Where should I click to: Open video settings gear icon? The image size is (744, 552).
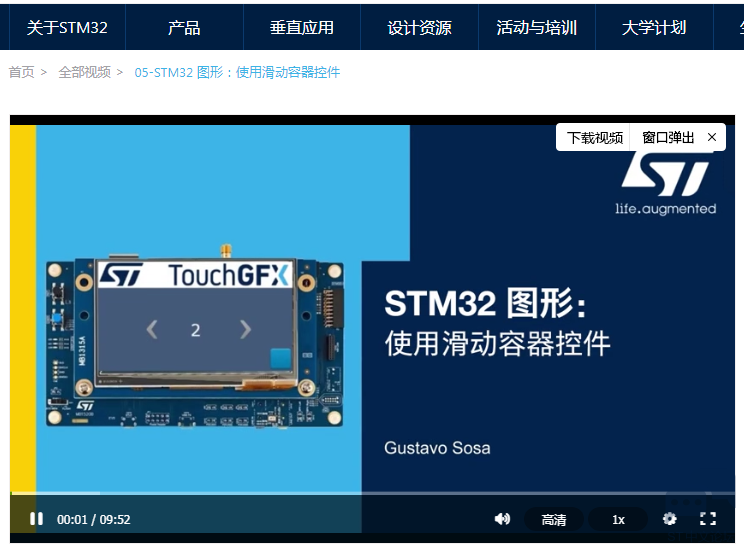[670, 519]
